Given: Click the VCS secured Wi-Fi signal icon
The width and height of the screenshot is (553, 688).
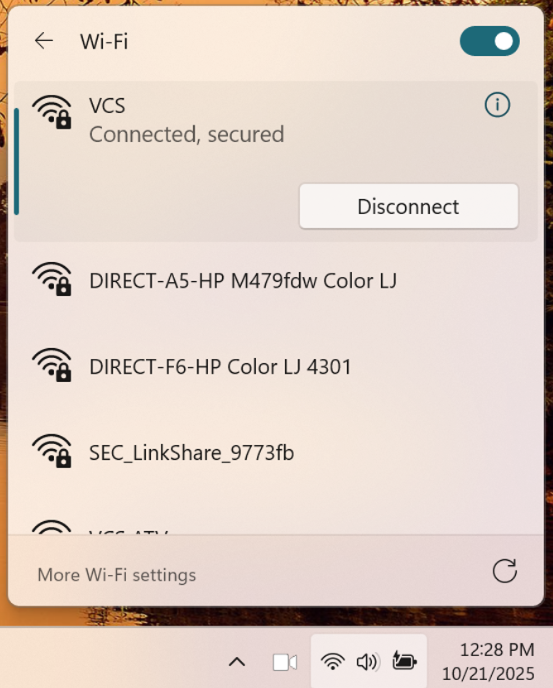Looking at the screenshot, I should (x=52, y=112).
